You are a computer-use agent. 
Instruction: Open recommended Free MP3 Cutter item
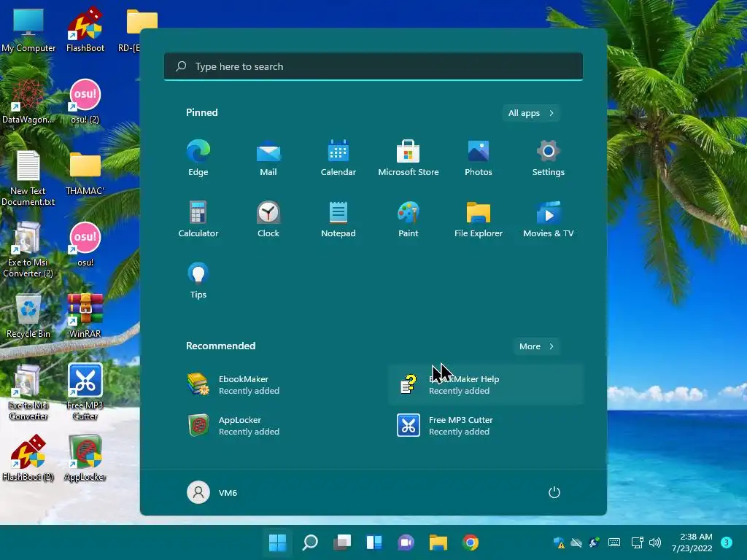click(x=486, y=426)
